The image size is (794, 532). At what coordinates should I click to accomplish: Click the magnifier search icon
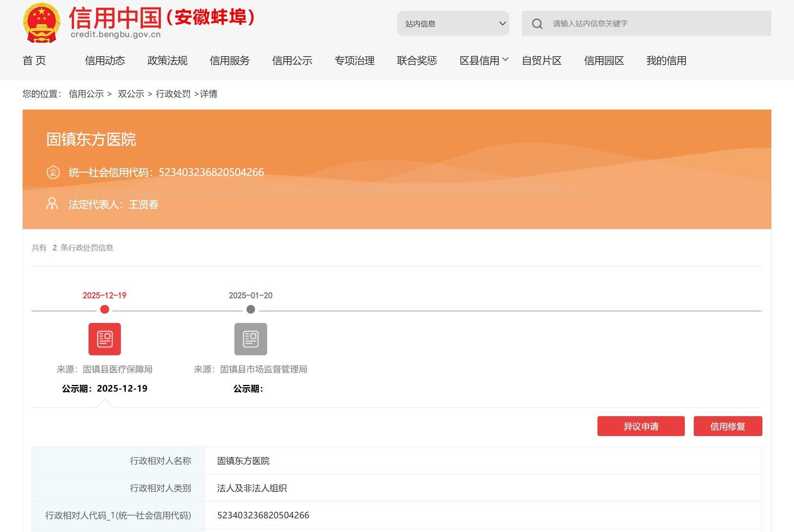coord(538,23)
